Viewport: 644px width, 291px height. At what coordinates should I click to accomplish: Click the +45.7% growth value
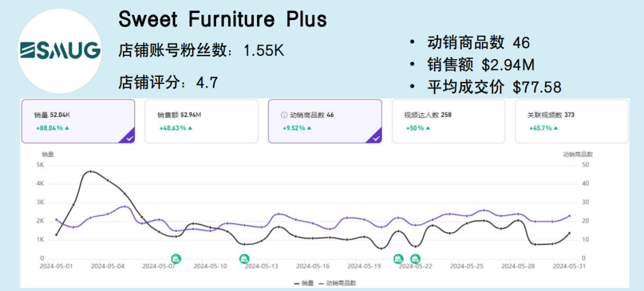pyautogui.click(x=544, y=128)
